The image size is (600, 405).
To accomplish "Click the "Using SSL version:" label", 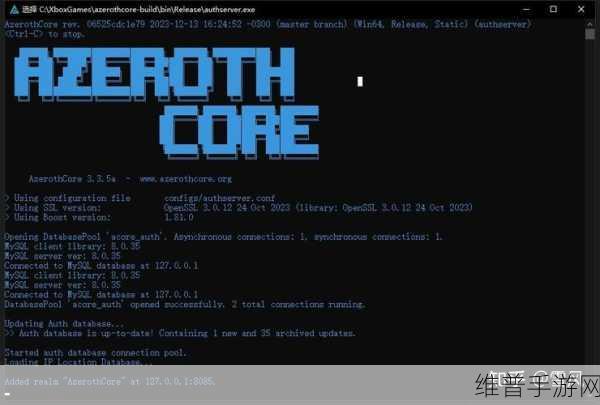I will (x=57, y=208).
